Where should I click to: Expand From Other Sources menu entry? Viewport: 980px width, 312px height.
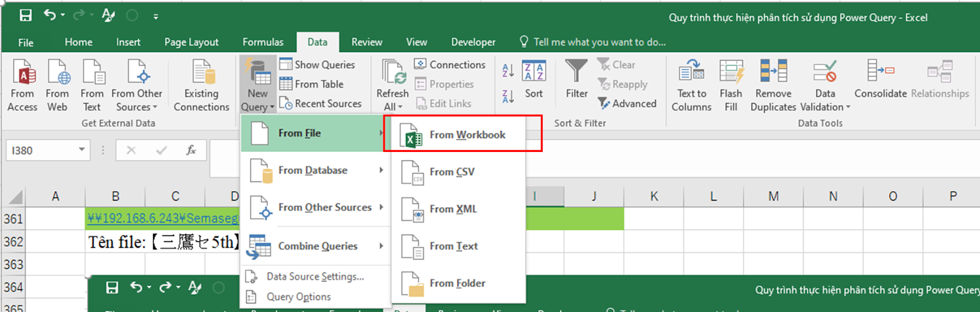[x=315, y=208]
